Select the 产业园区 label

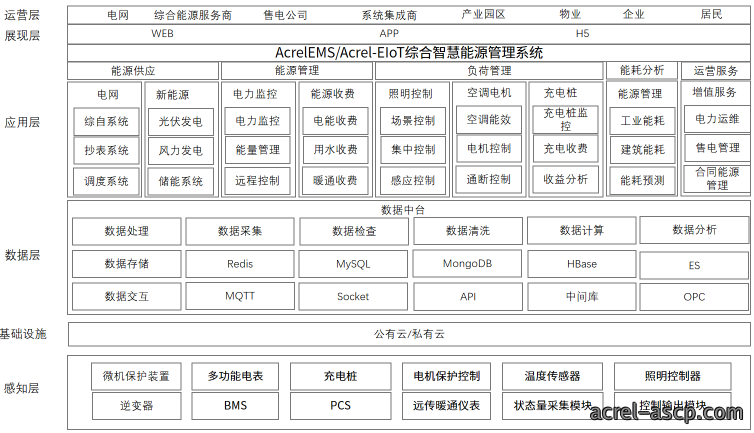click(x=483, y=14)
